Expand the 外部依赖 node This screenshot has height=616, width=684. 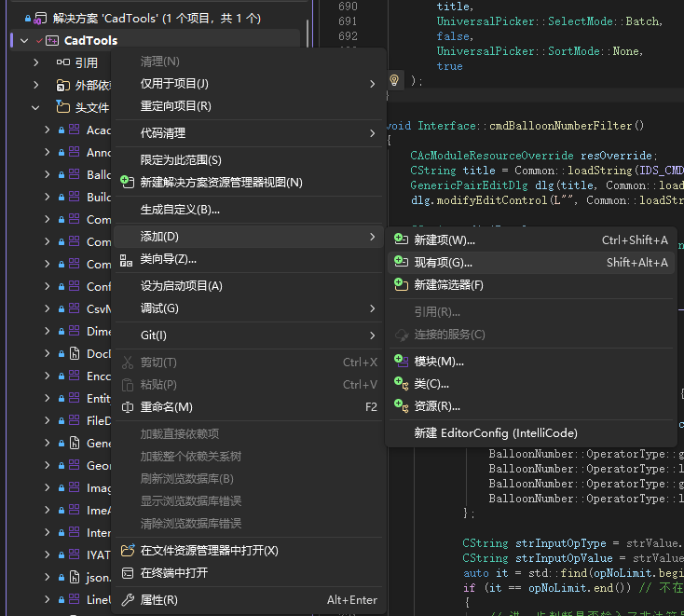(36, 85)
